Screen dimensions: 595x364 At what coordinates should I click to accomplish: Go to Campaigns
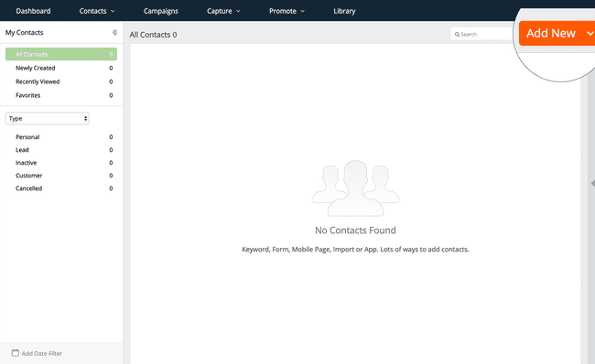pos(160,11)
